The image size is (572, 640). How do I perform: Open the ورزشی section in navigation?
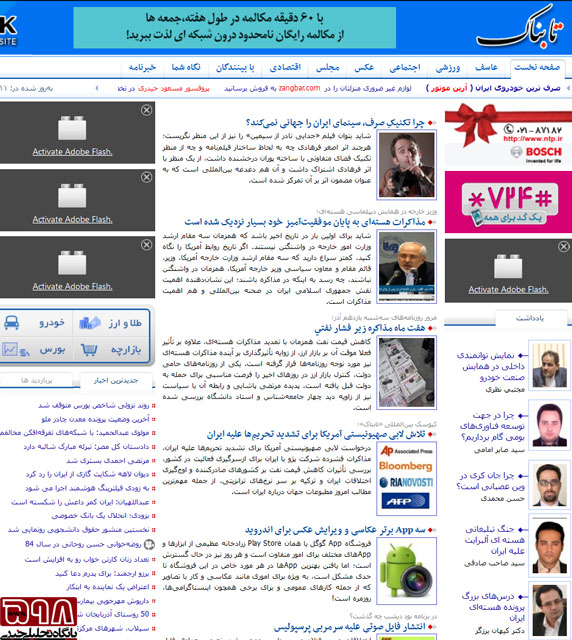pos(447,67)
